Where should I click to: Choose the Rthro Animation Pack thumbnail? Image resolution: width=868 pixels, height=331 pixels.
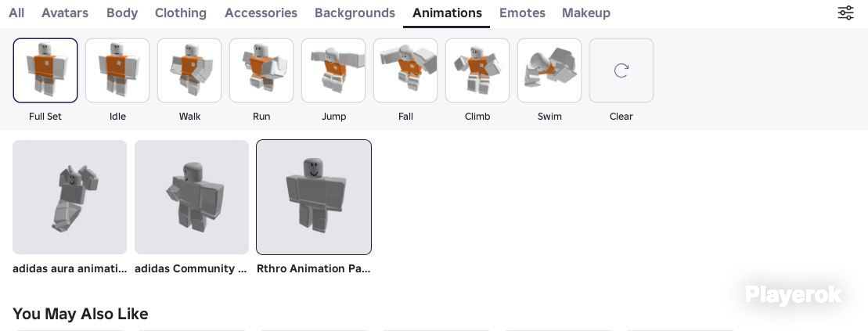[x=314, y=197]
